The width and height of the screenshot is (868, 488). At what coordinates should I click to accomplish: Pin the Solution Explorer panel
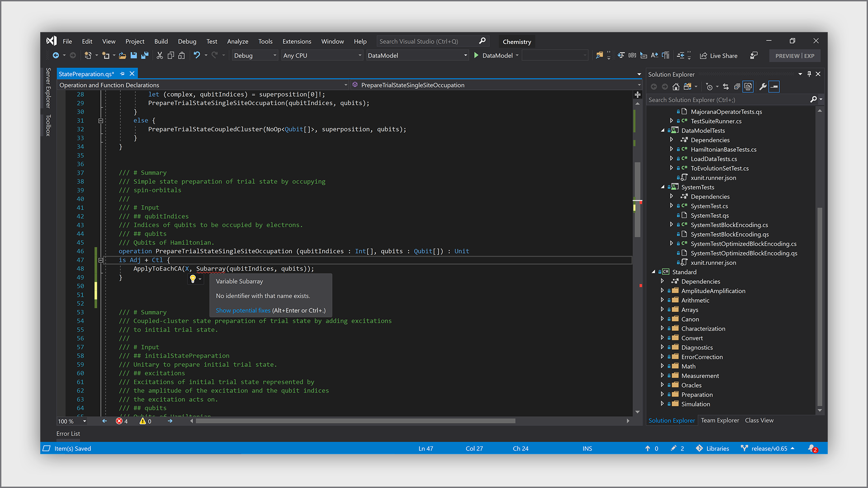(x=809, y=74)
